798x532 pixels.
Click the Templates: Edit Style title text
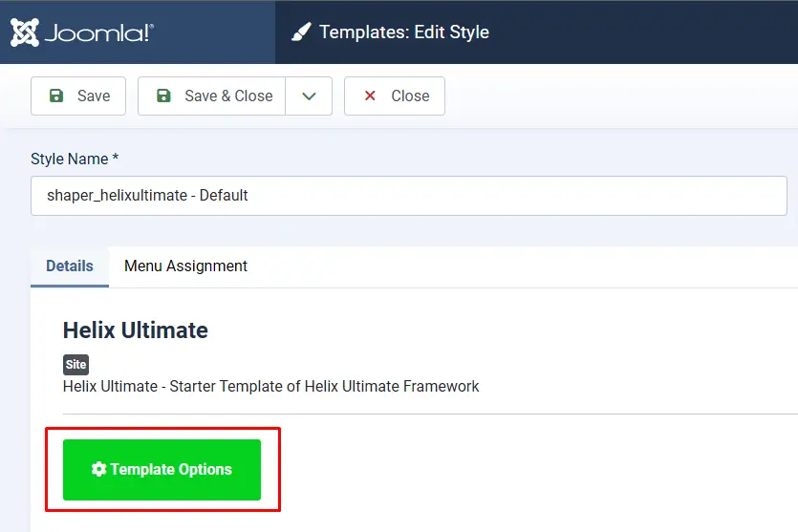tap(404, 32)
